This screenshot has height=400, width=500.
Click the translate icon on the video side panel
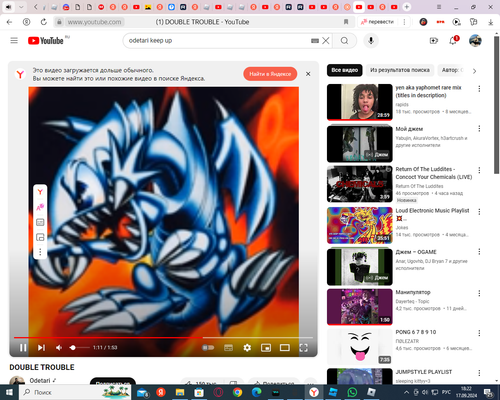pos(40,207)
